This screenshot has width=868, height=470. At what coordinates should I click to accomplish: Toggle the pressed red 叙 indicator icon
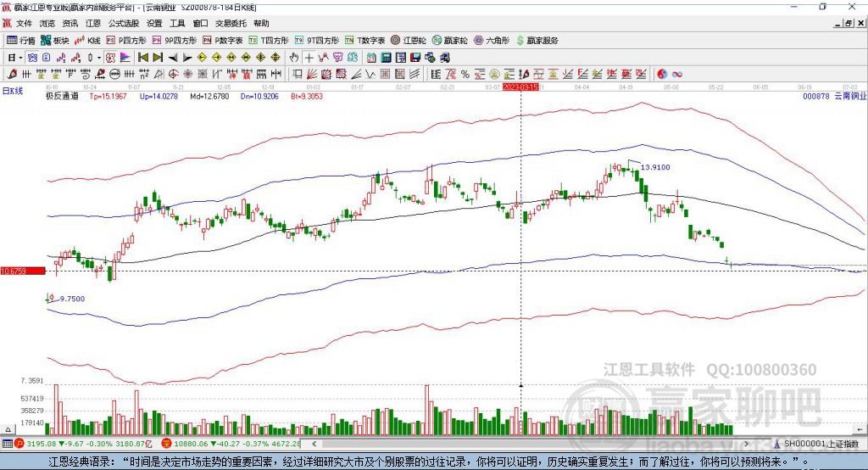click(109, 57)
